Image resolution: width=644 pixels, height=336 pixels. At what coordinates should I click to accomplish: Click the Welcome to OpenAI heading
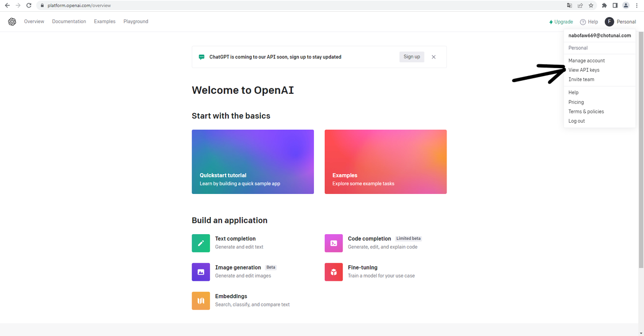[243, 90]
